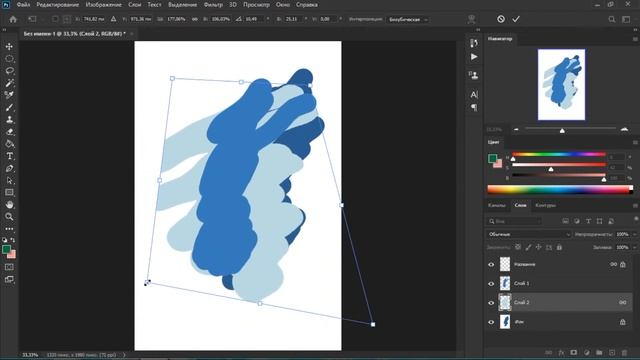Viewport: 640px width, 360px height.
Task: Commit the transform with the checkmark
Action: (x=516, y=19)
